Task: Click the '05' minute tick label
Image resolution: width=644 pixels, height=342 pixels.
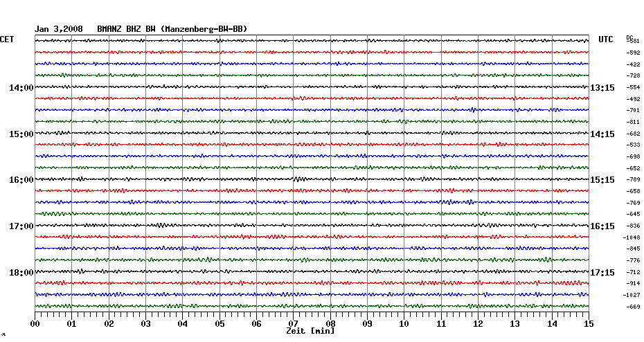Action: tap(220, 324)
